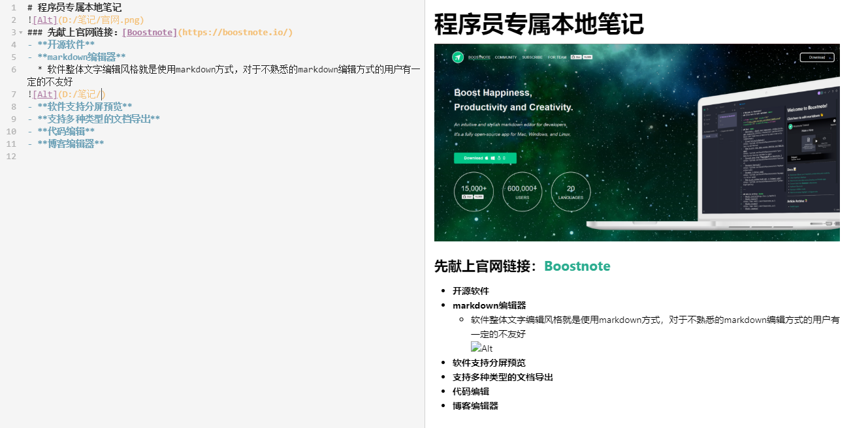
Task: Click the 20 LANGUAGES circle
Action: tap(570, 191)
